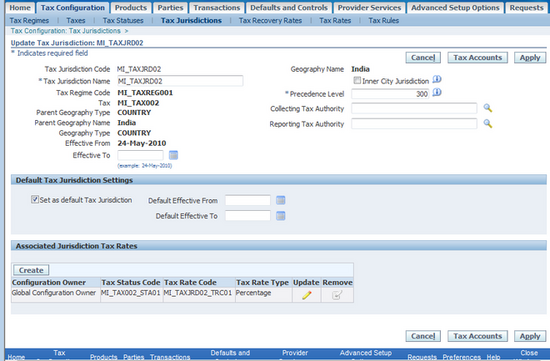
Task: Open the Tax Regimes subtab
Action: [x=29, y=21]
